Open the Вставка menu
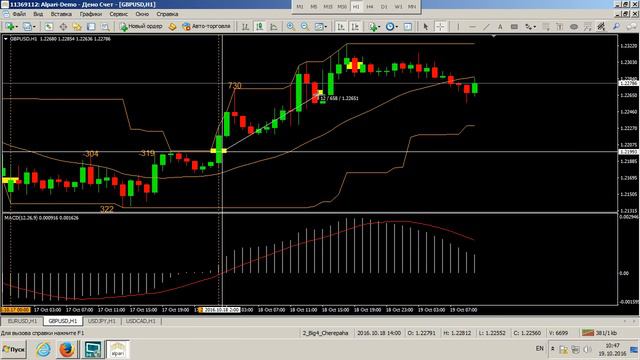Screen dimensions: 640x360 click(61, 14)
